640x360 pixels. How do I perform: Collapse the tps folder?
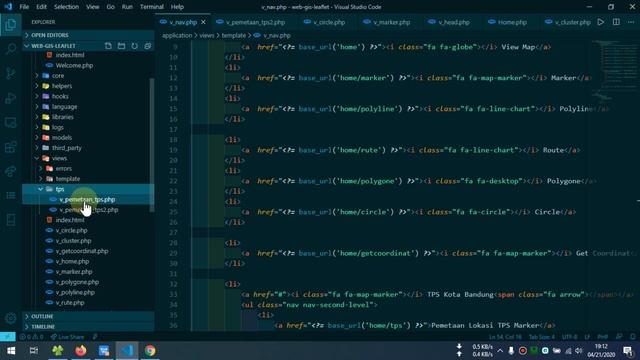tap(88, 189)
